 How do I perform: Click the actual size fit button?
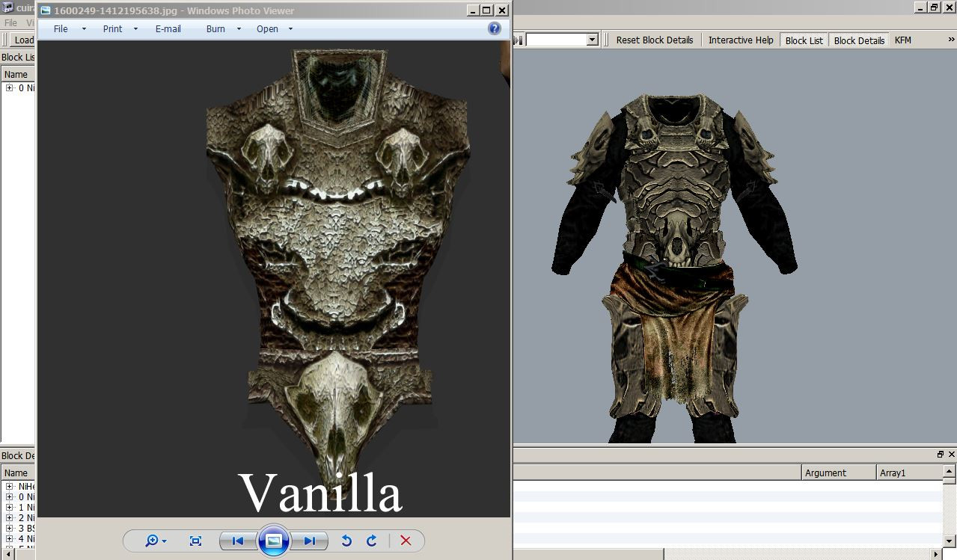pos(195,541)
